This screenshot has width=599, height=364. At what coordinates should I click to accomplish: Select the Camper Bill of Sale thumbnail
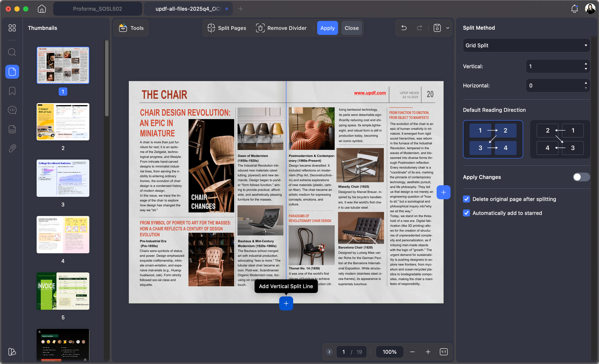(63, 122)
